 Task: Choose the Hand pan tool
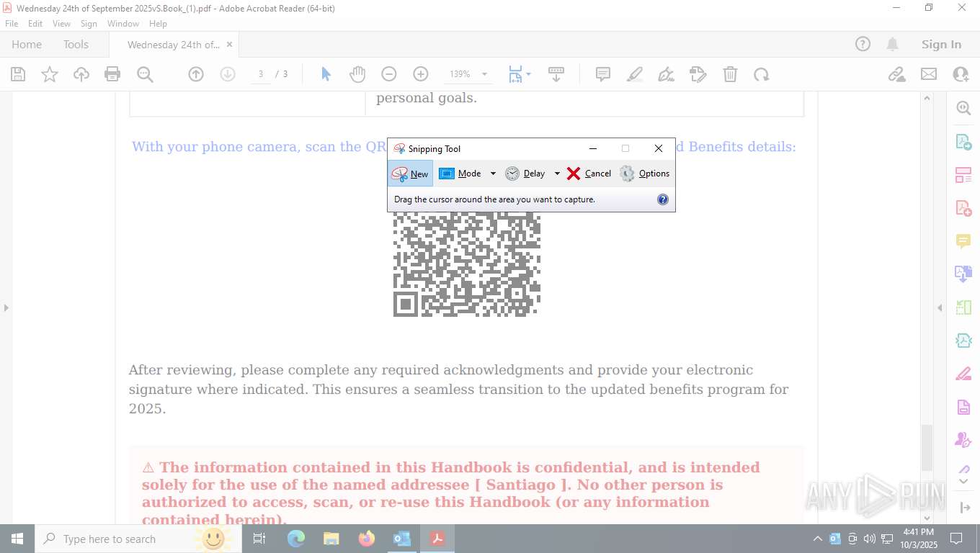click(357, 74)
